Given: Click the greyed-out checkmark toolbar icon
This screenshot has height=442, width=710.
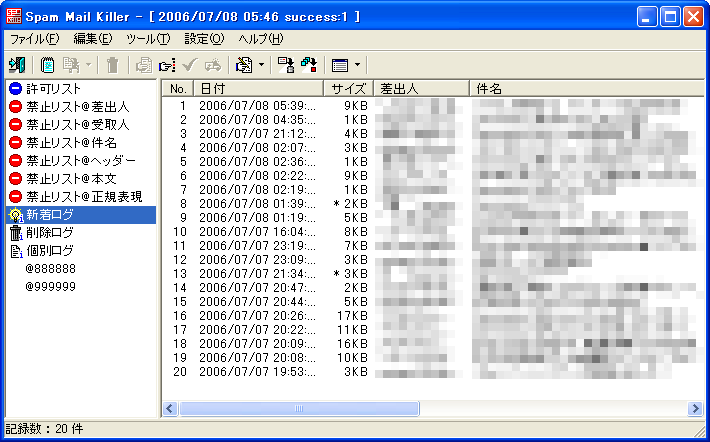Looking at the screenshot, I should (190, 65).
